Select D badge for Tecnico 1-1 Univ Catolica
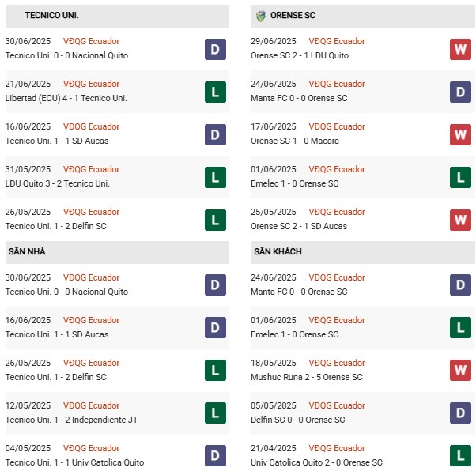Image resolution: width=476 pixels, height=475 pixels. tap(214, 456)
